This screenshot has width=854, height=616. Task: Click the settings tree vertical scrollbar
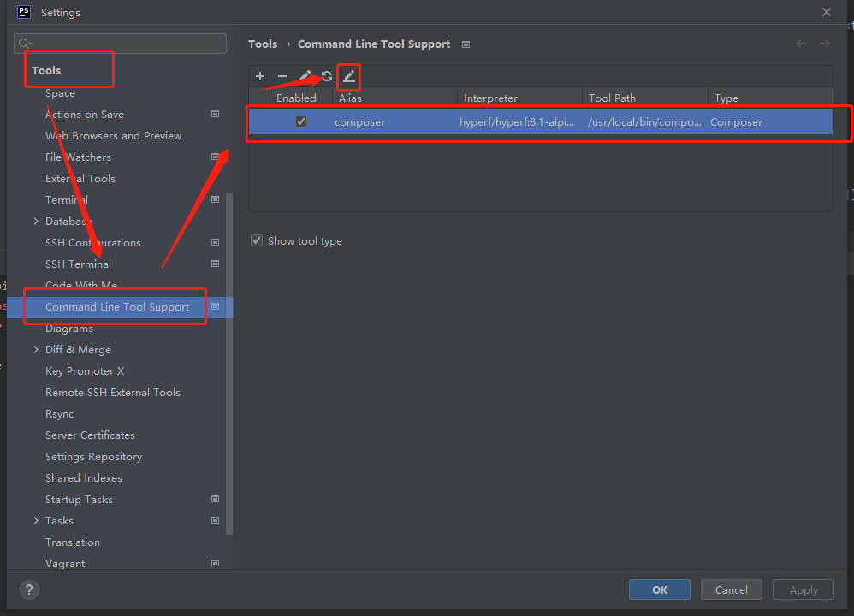(229, 364)
